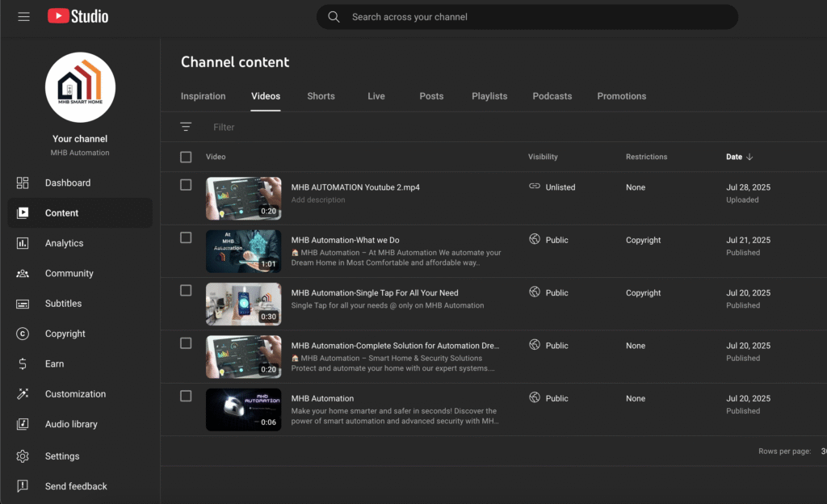The height and width of the screenshot is (504, 827).
Task: Click the filter icon above video list
Action: tap(186, 127)
